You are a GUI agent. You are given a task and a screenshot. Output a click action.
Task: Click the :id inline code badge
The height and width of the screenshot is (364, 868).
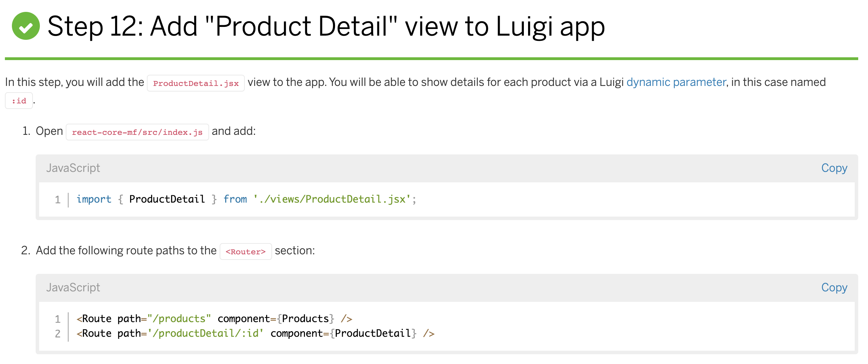pos(19,101)
